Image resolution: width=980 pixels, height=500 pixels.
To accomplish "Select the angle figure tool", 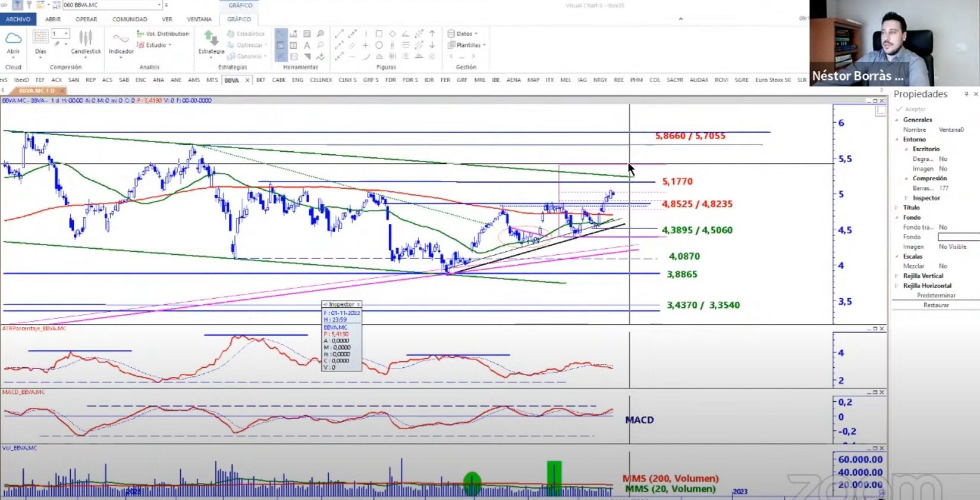I will pos(406,34).
